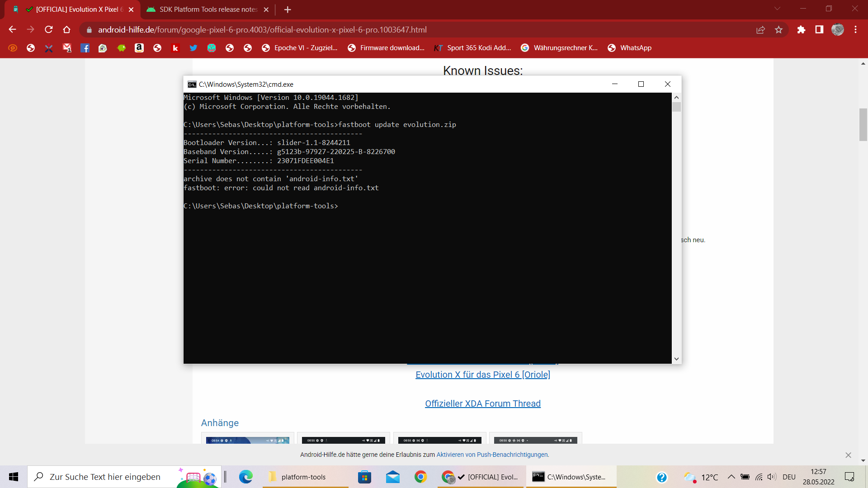Open the teal monster face bookmark
Image resolution: width=868 pixels, height=488 pixels.
point(212,48)
